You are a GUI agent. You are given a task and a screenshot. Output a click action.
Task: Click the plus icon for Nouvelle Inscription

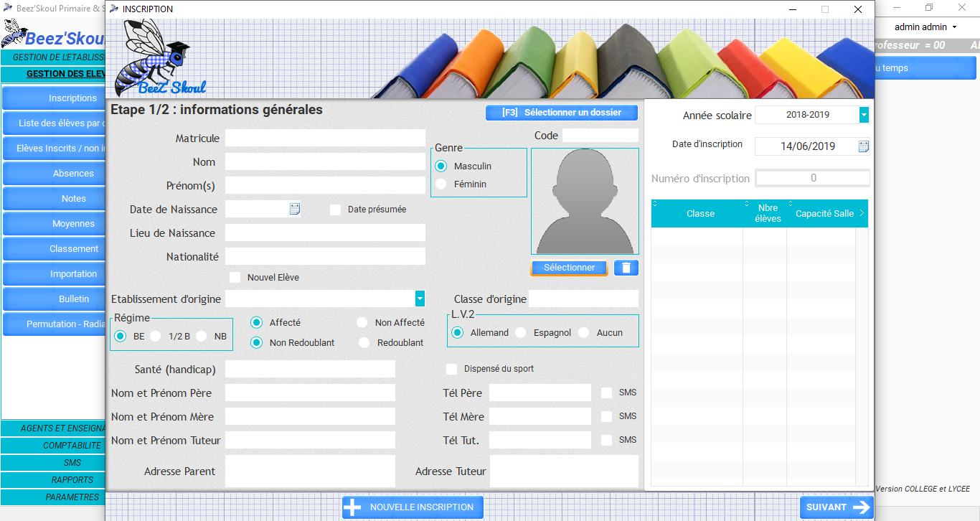[x=352, y=507]
